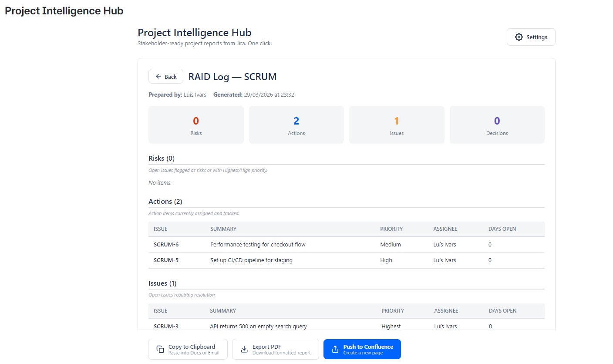Click the Export PDF download icon
Image resolution: width=613 pixels, height=364 pixels.
point(244,349)
